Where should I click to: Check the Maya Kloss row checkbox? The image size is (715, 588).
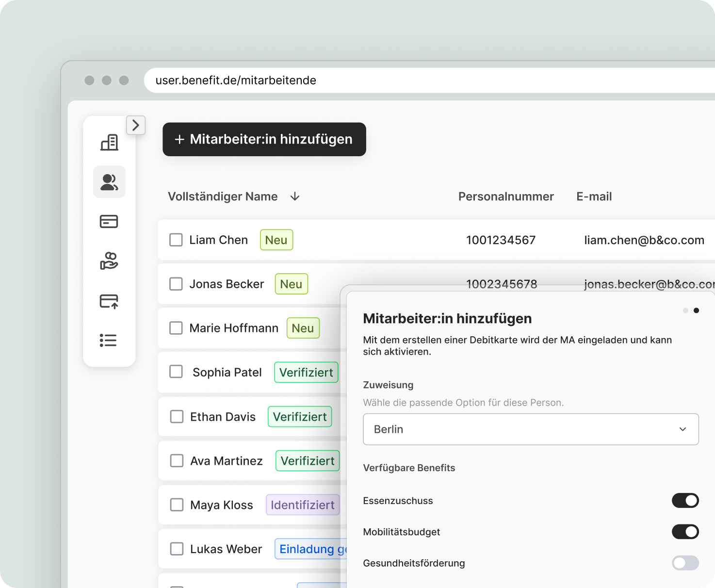[177, 505]
